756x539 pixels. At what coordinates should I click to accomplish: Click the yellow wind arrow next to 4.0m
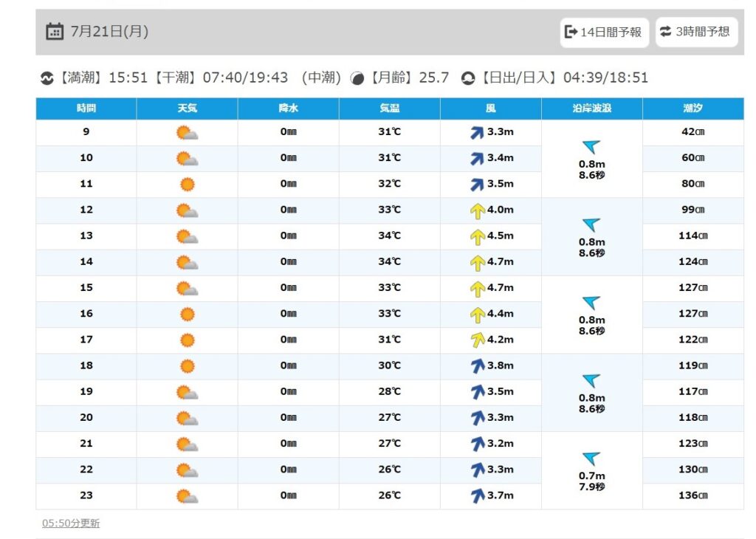478,211
